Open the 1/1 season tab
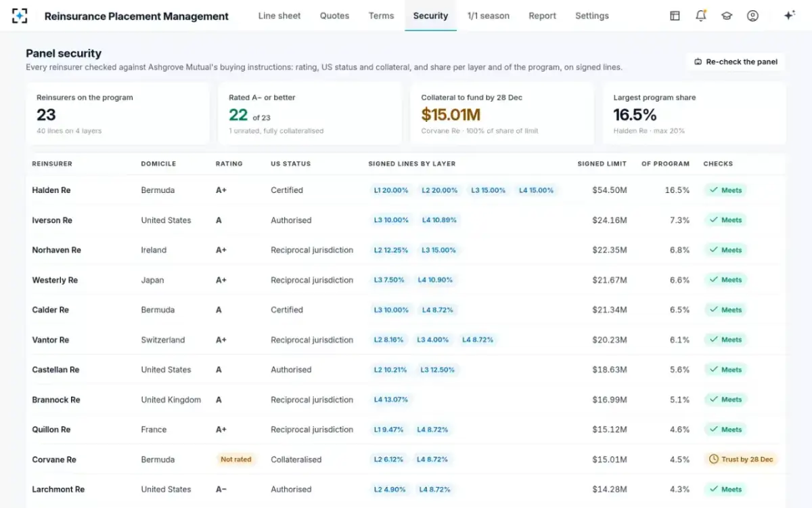Image resolution: width=812 pixels, height=508 pixels. pyautogui.click(x=489, y=16)
